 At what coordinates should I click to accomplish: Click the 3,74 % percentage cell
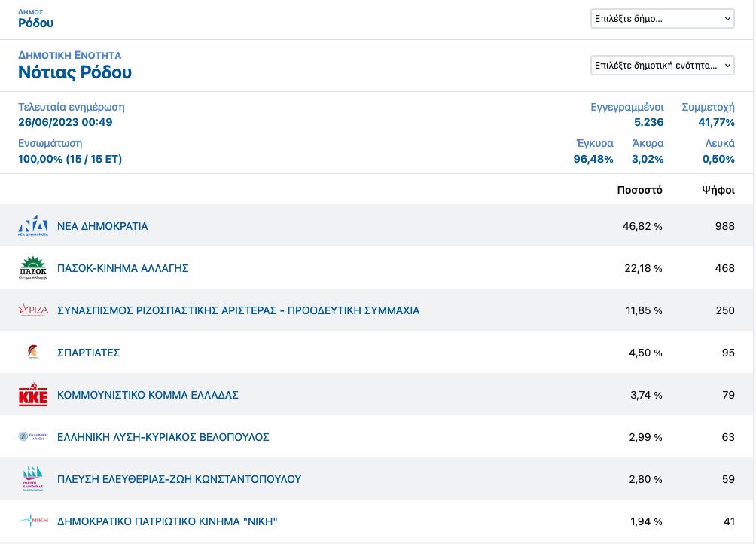coord(646,395)
